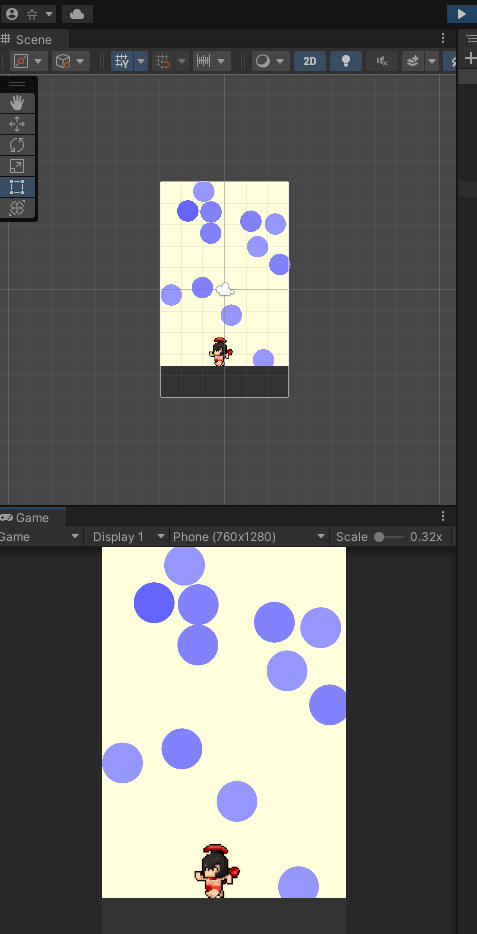Select the Scale tool
This screenshot has width=477, height=934.
(17, 166)
